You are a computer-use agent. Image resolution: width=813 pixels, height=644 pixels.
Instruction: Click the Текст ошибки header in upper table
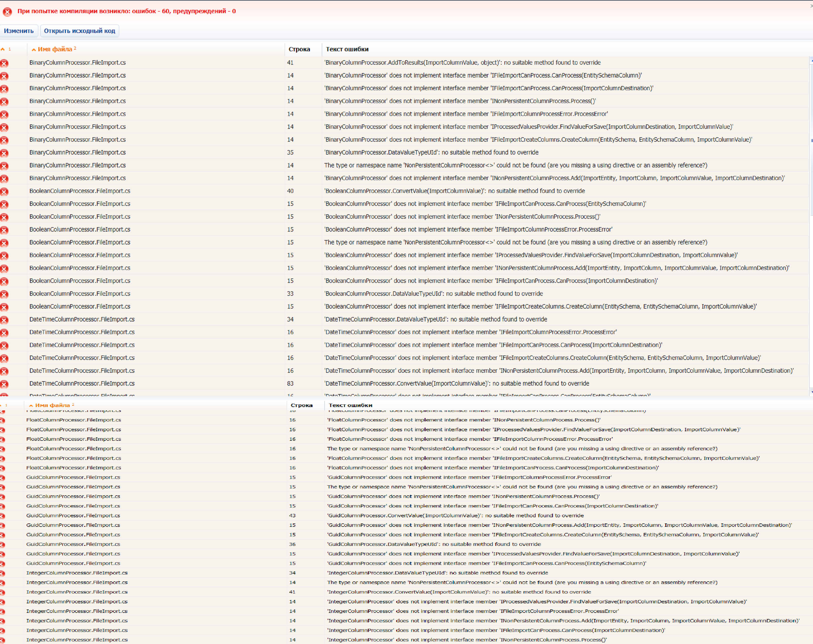click(347, 49)
